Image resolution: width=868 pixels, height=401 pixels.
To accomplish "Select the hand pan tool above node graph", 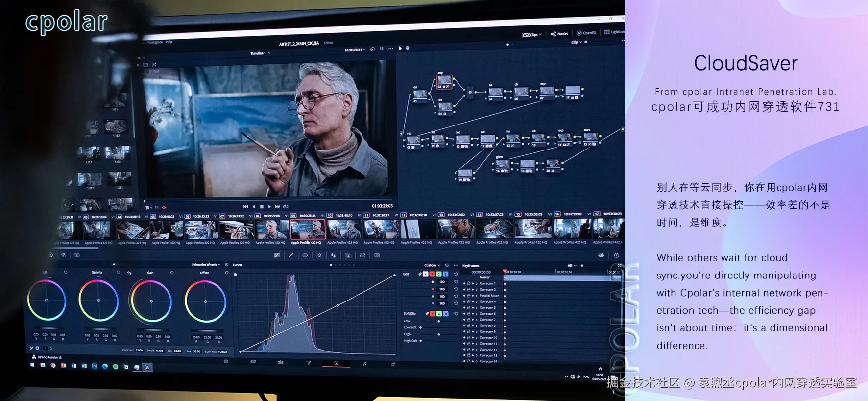I will pos(407,48).
